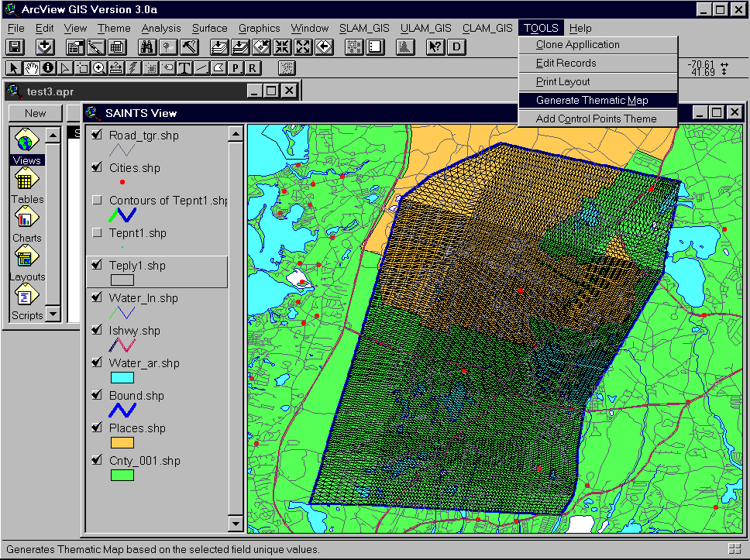Click the binoculars Find icon
The image size is (750, 560).
tap(147, 47)
